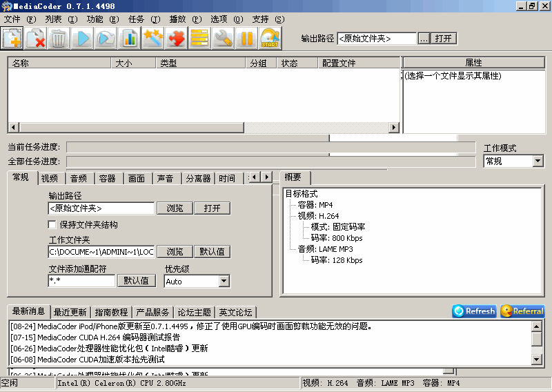Switch to the 容器 tab
Screen dimensions: 552x392
click(x=108, y=179)
